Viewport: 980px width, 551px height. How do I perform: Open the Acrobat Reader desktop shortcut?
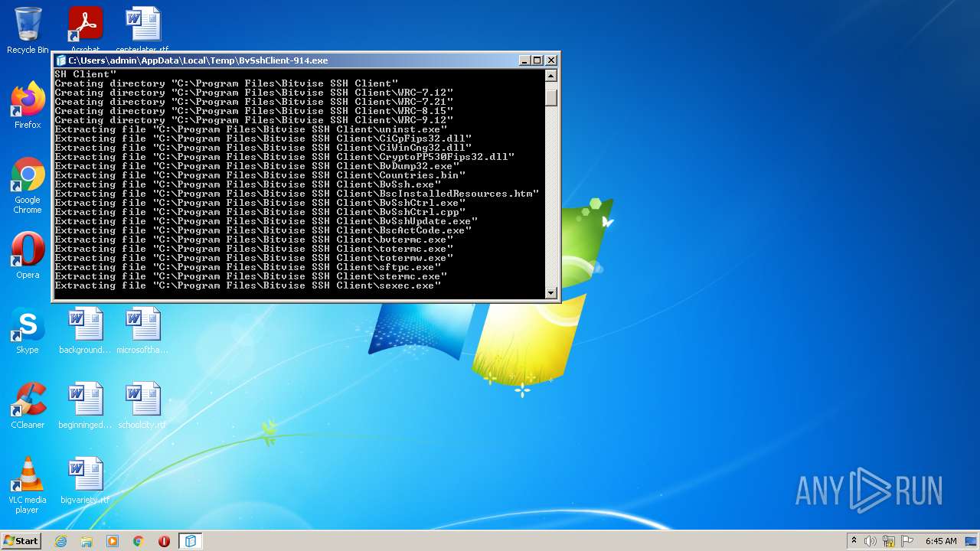(85, 30)
